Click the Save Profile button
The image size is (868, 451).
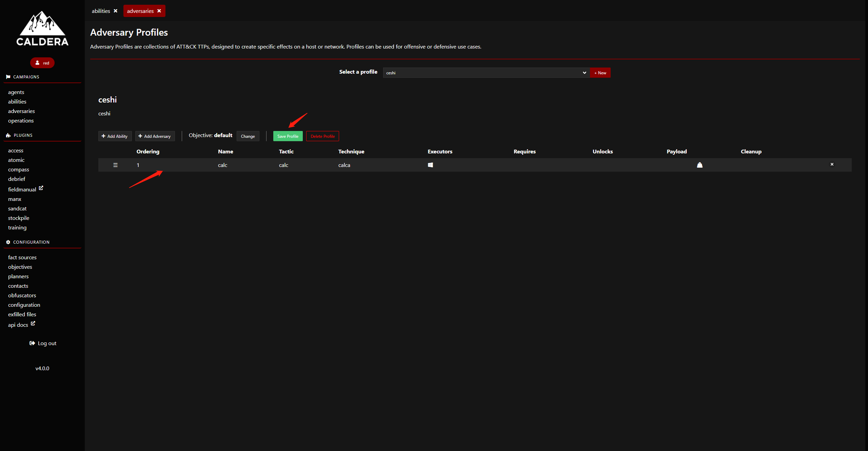(x=288, y=136)
